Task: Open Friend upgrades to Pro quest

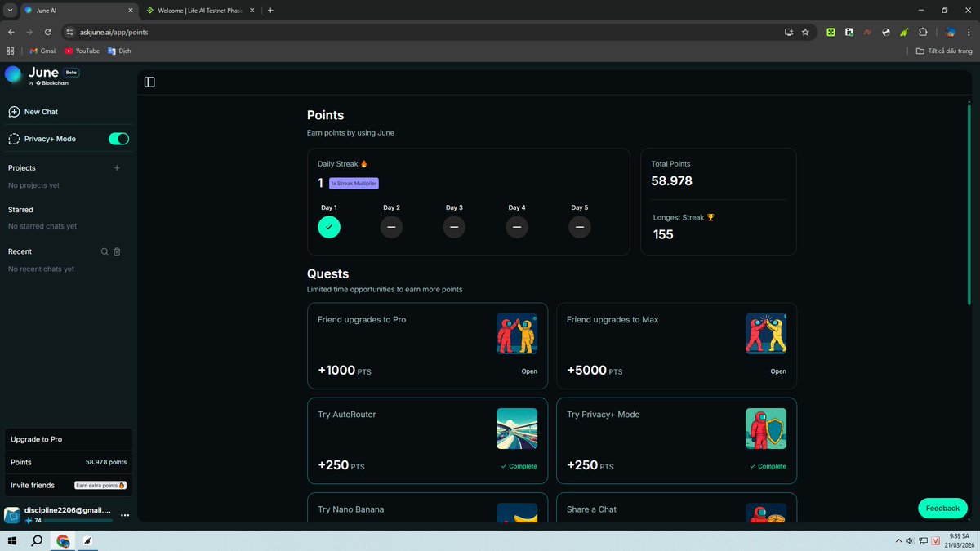Action: (427, 346)
